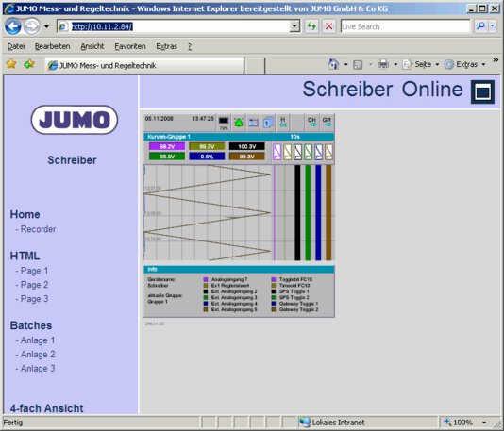The image size is (504, 431).
Task: Click the purple 98.2V value swatch
Action: pos(167,147)
